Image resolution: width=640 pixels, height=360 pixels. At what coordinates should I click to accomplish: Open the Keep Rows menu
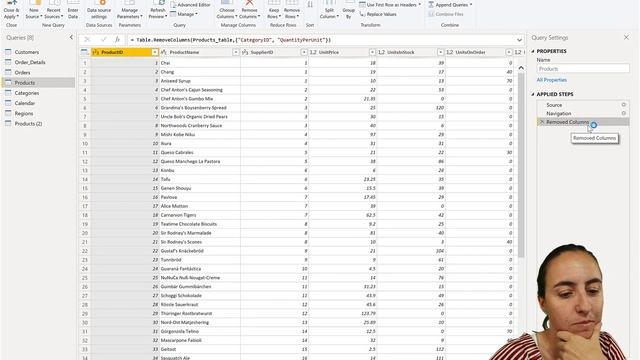273,10
